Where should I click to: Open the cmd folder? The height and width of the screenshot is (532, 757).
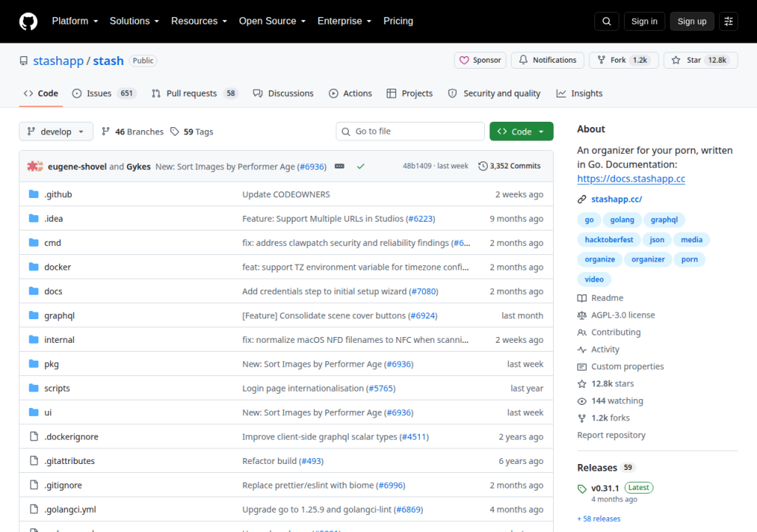(x=52, y=243)
